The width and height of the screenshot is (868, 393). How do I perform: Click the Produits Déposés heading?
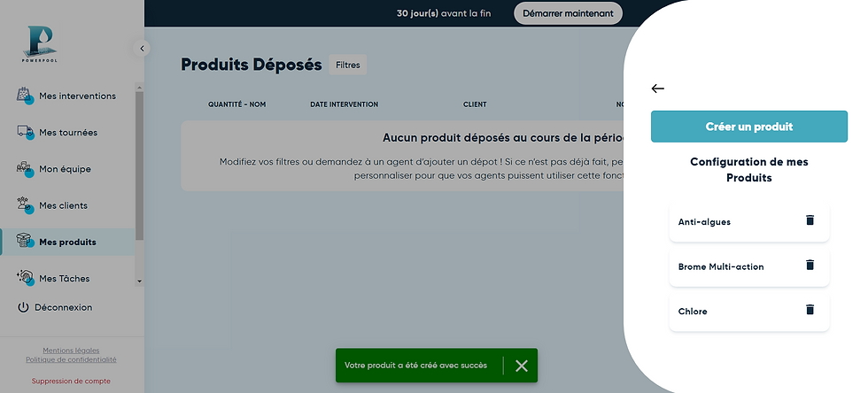pos(252,65)
